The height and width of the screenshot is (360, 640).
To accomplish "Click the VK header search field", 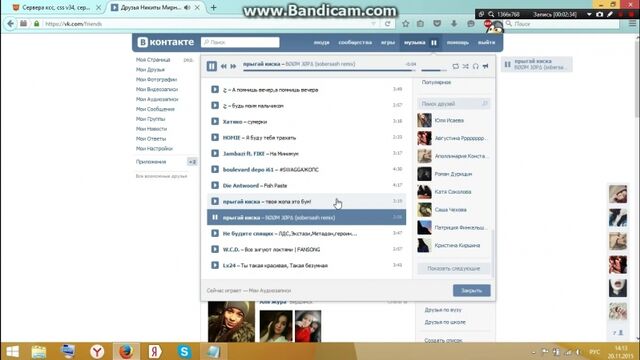I will pos(240,42).
